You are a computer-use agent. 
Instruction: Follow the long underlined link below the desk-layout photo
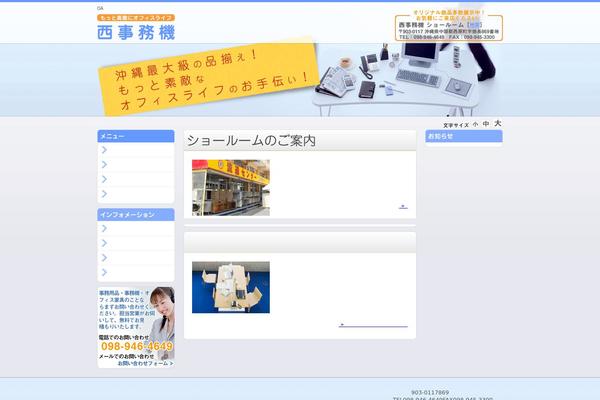pos(373,325)
